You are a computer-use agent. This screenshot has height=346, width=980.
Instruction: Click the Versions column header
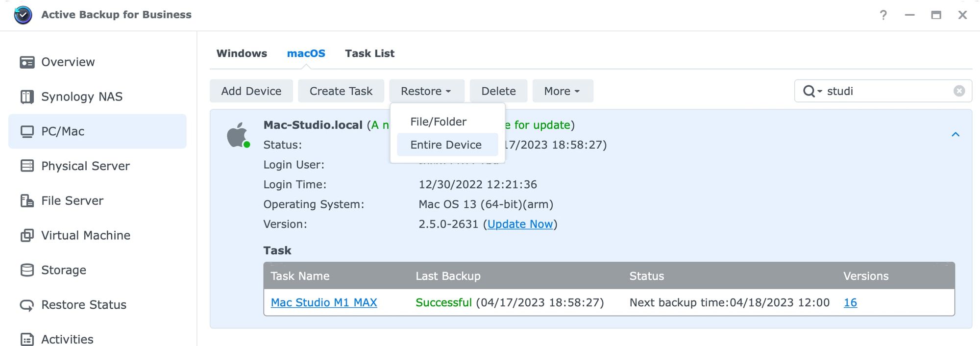click(x=866, y=276)
